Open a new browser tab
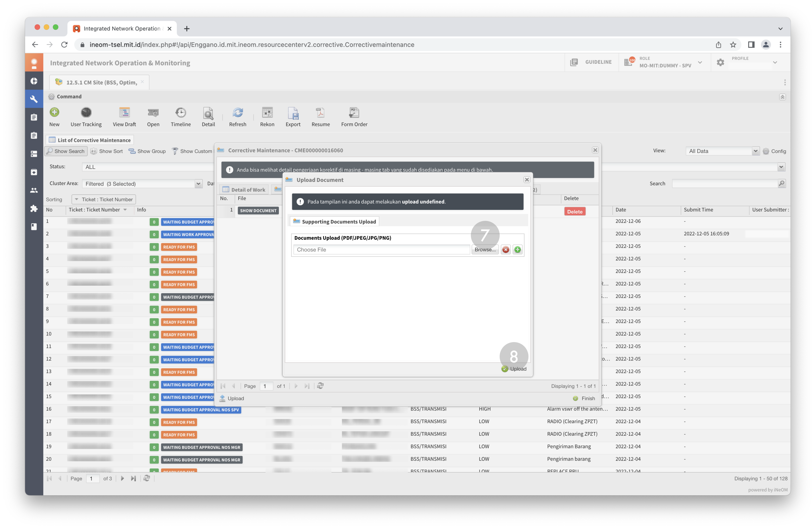This screenshot has height=529, width=812. click(x=187, y=29)
